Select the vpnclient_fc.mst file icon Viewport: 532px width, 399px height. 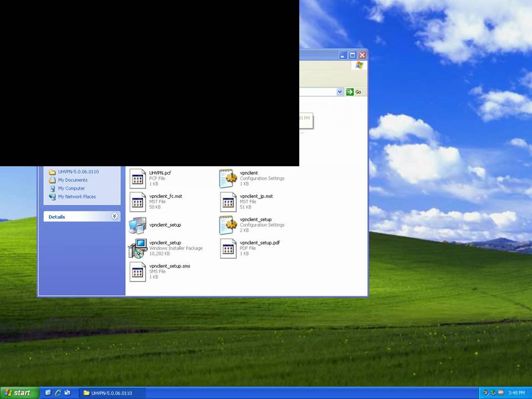pos(138,202)
